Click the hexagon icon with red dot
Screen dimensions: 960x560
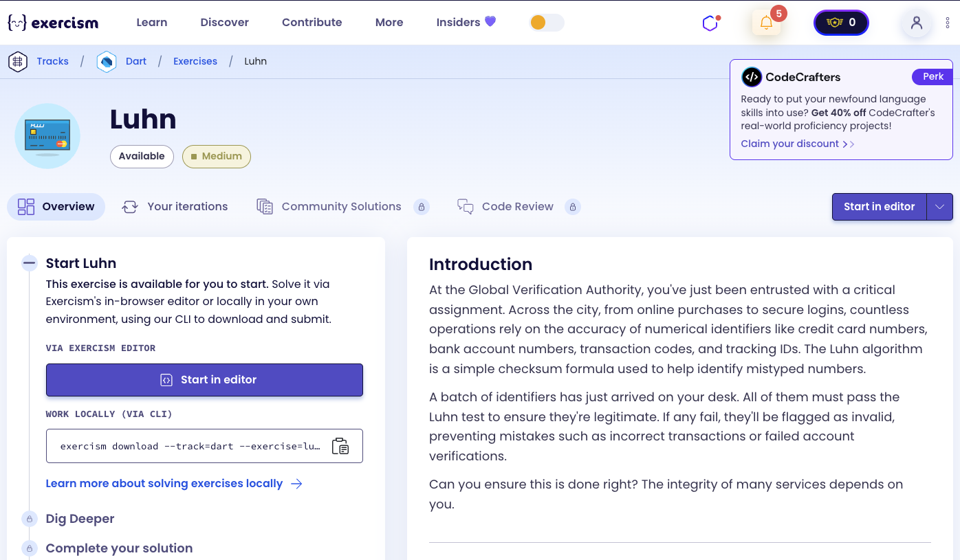coord(710,23)
